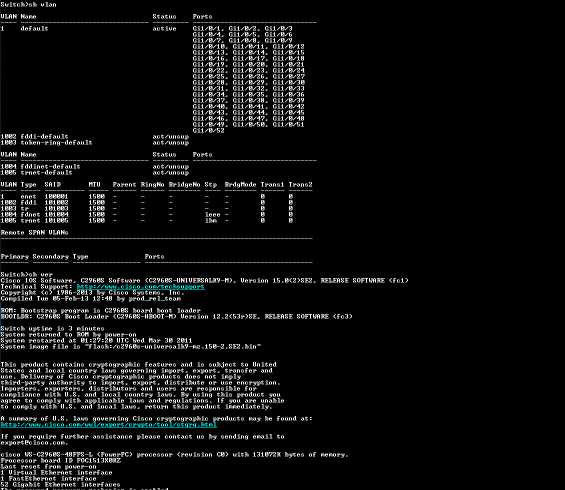Viewport: 565px width, 490px height.
Task: Click the 'ieee' Stp value
Action: coord(213,215)
